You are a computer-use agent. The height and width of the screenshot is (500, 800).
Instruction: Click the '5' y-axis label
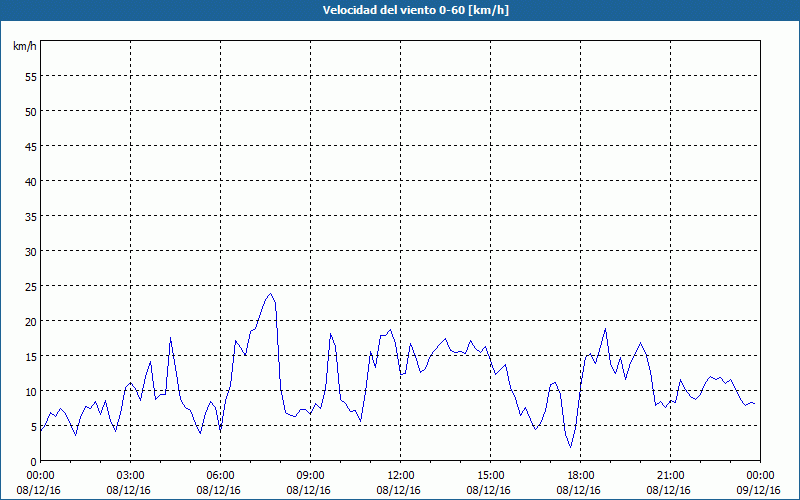tap(34, 427)
